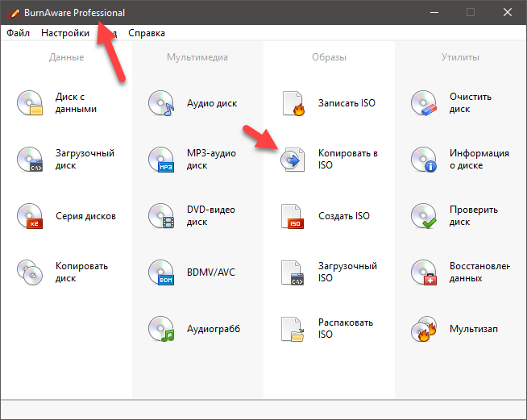This screenshot has height=420, width=527.
Task: Start the Copy Disc (Копировать диск) icon
Action: coord(30,272)
